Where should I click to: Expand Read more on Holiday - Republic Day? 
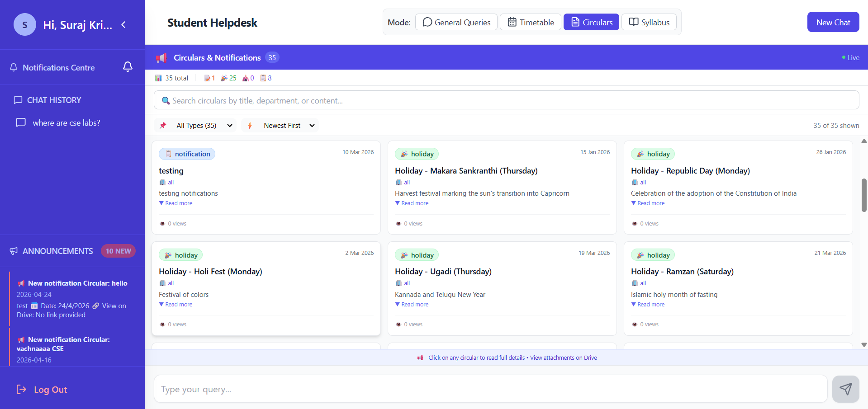pos(647,203)
